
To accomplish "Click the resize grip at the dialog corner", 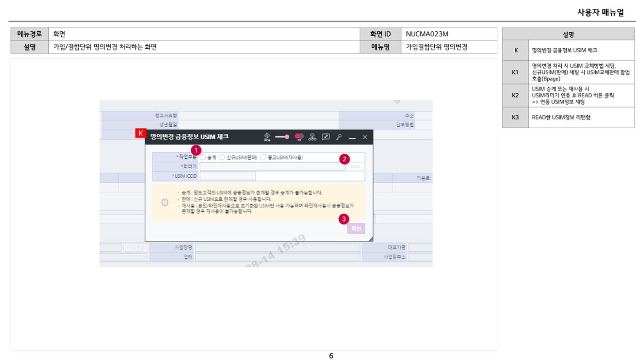I will [x=370, y=239].
